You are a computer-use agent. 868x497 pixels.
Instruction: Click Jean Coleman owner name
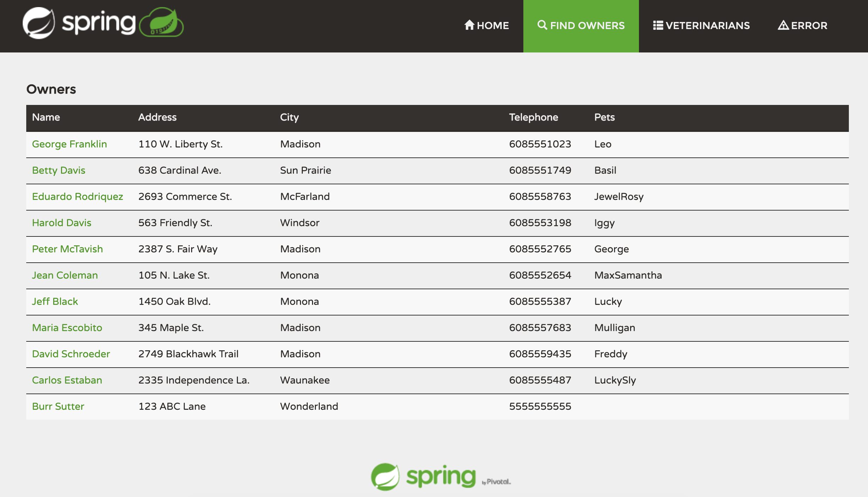point(65,275)
